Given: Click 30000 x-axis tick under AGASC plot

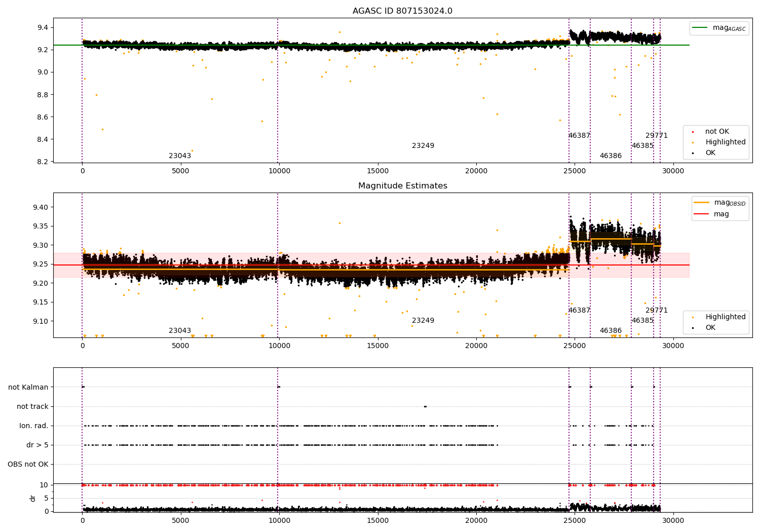Looking at the screenshot, I should click(x=673, y=171).
